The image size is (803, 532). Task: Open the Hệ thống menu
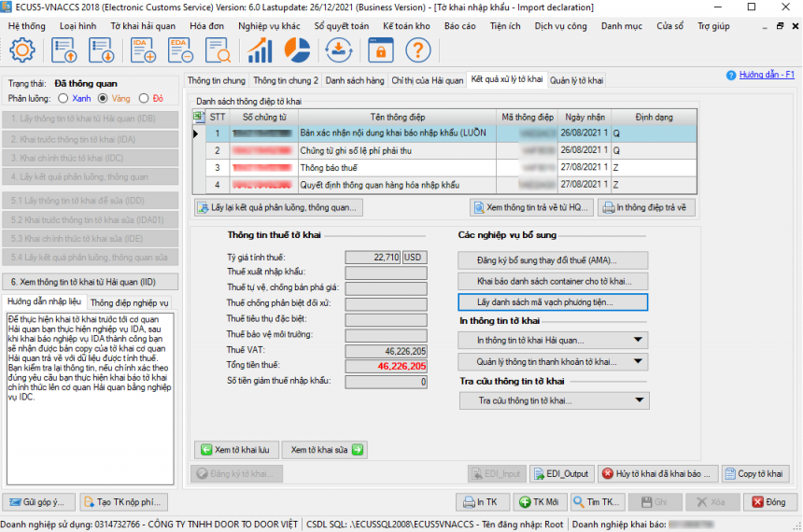27,26
